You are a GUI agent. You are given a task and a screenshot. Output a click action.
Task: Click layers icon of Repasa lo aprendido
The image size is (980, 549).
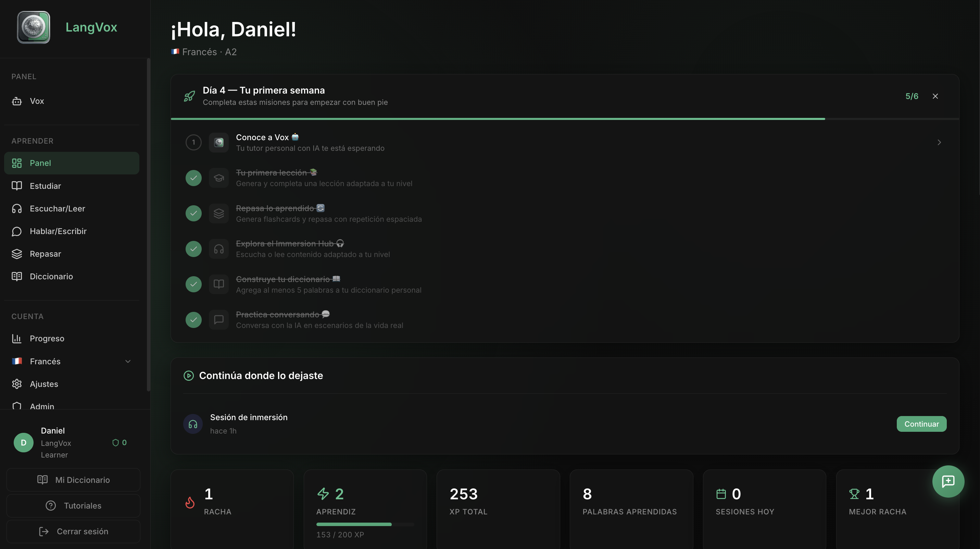pyautogui.click(x=219, y=213)
